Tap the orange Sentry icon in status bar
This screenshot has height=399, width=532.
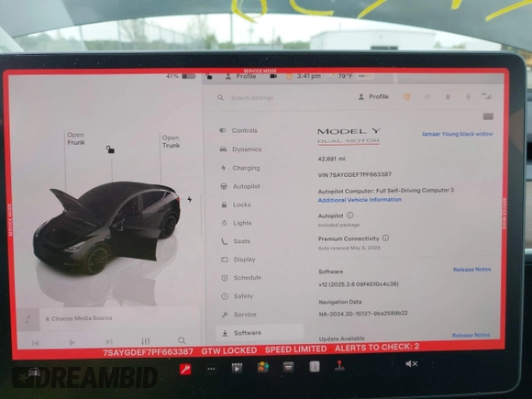click(x=289, y=76)
